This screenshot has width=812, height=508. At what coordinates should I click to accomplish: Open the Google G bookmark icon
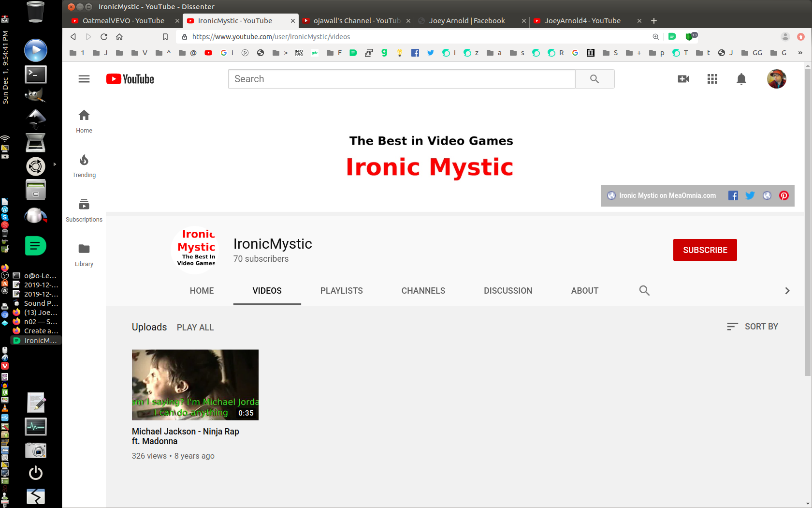(x=575, y=53)
